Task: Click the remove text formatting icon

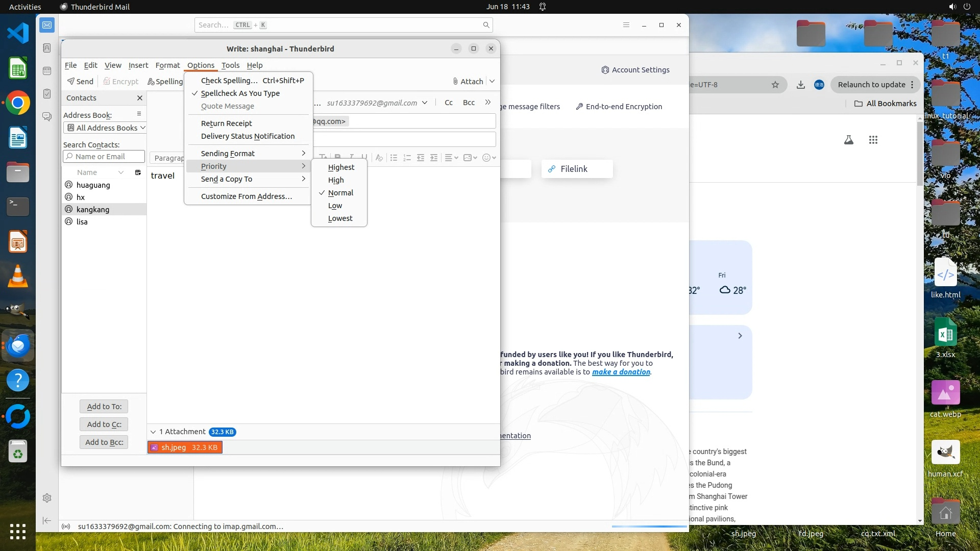Action: [379, 158]
